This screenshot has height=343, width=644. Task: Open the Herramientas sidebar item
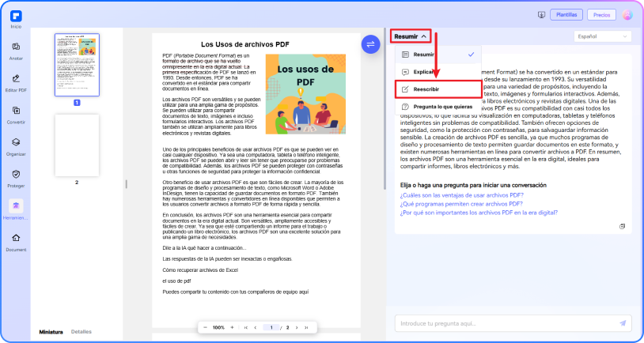16,210
